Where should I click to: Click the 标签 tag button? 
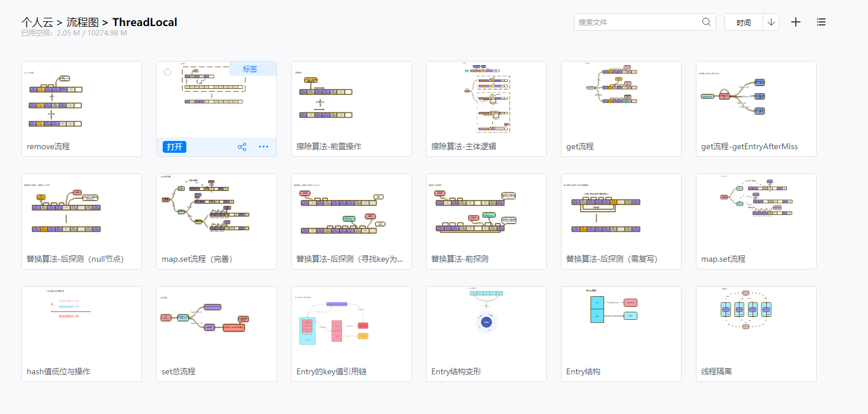(x=250, y=69)
